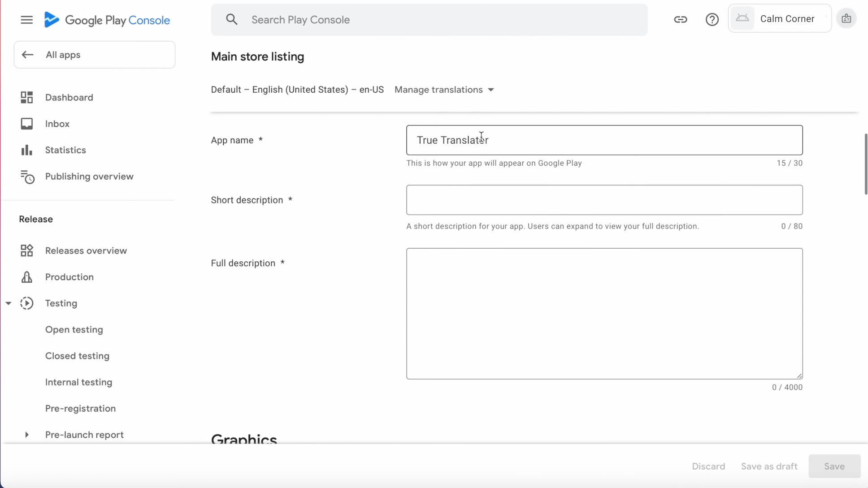The image size is (868, 488).
Task: Click the Save as draft button
Action: coord(769,466)
